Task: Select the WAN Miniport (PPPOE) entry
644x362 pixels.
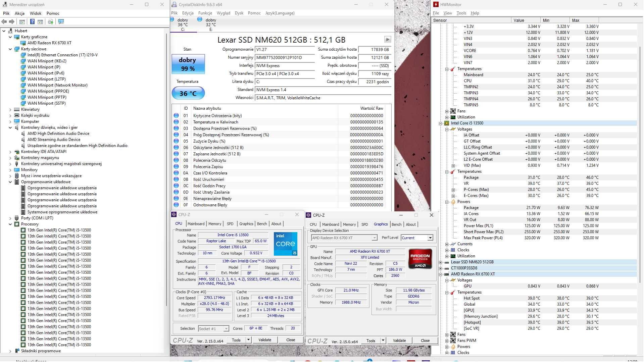Action: tap(48, 91)
